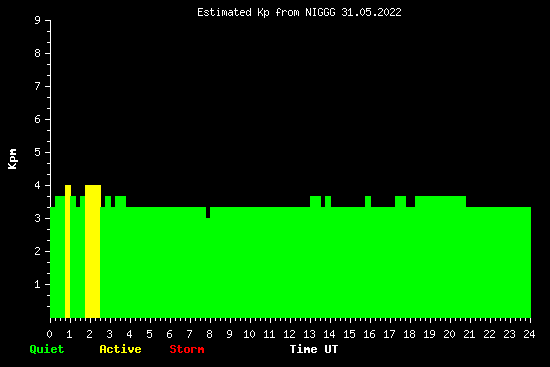Click the raised green block between hours 19 and 20
This screenshot has height=367, width=550.
pos(440,201)
